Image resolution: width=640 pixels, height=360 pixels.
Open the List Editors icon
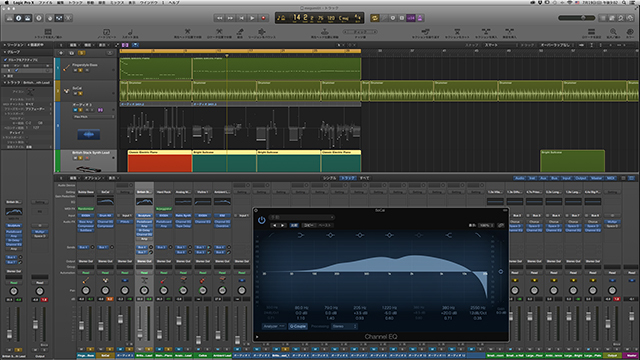click(x=603, y=18)
